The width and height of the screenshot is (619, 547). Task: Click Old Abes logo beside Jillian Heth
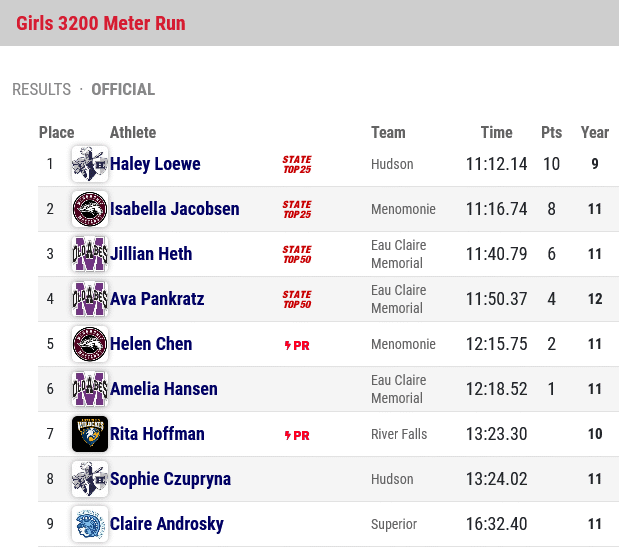pyautogui.click(x=90, y=254)
